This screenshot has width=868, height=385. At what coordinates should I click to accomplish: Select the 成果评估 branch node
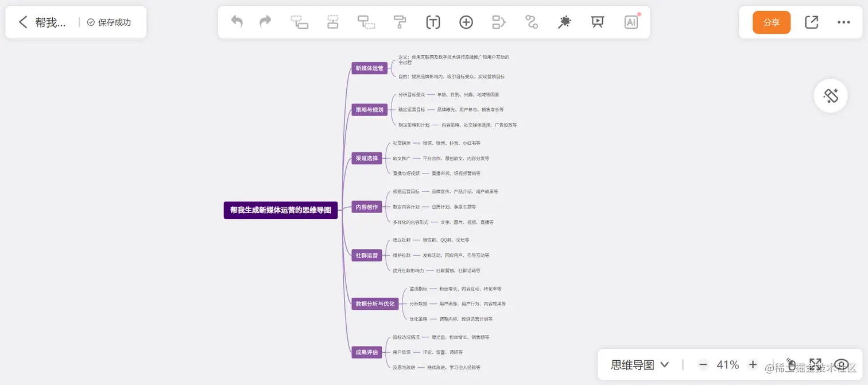pos(367,352)
